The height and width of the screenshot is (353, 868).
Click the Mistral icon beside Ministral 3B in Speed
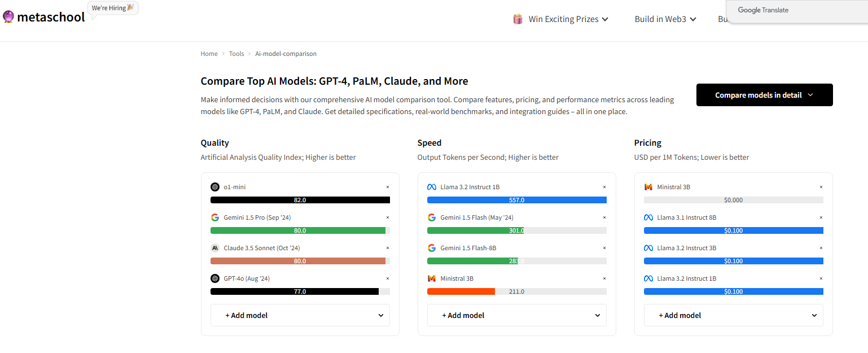click(432, 278)
